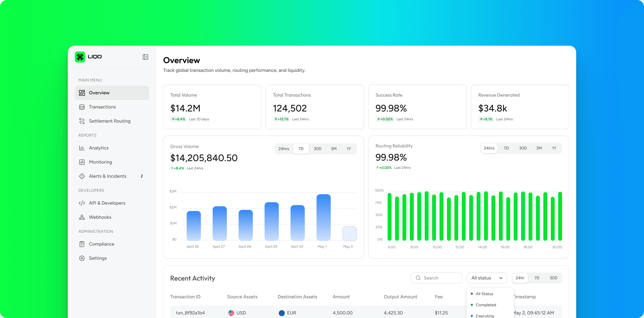
Task: Click the USD flag icon
Action: [231, 313]
